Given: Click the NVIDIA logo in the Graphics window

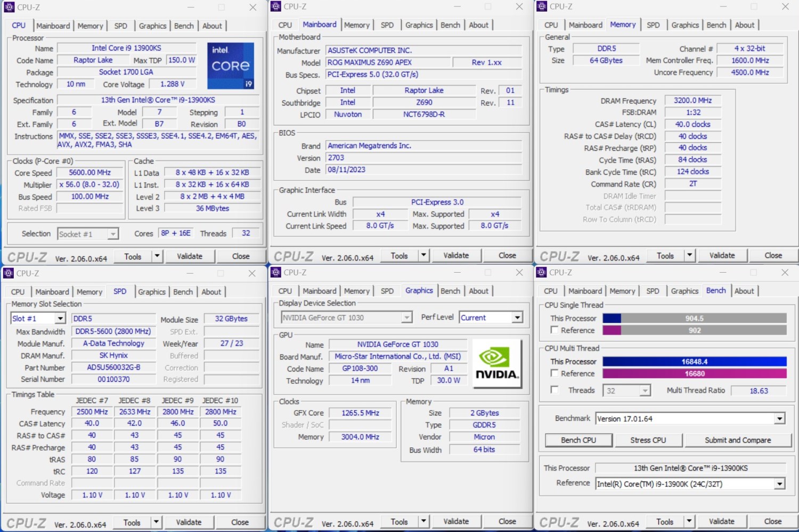Looking at the screenshot, I should coord(496,364).
